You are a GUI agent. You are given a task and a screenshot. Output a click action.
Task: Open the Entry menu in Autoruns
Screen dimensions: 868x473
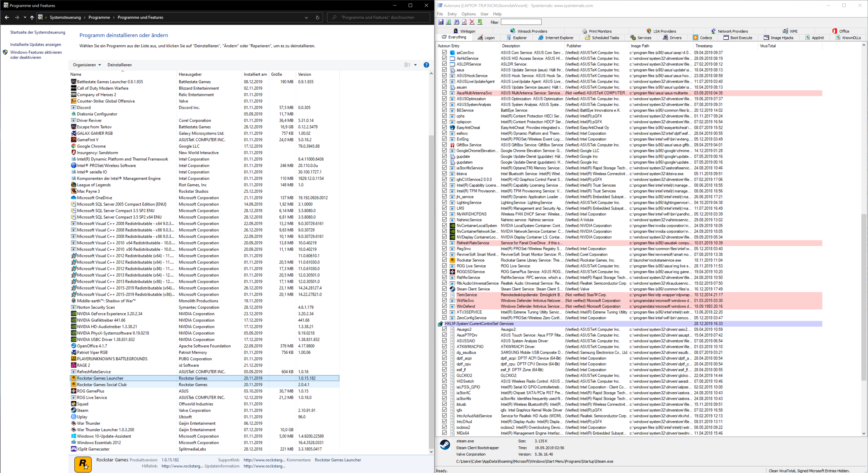point(452,14)
